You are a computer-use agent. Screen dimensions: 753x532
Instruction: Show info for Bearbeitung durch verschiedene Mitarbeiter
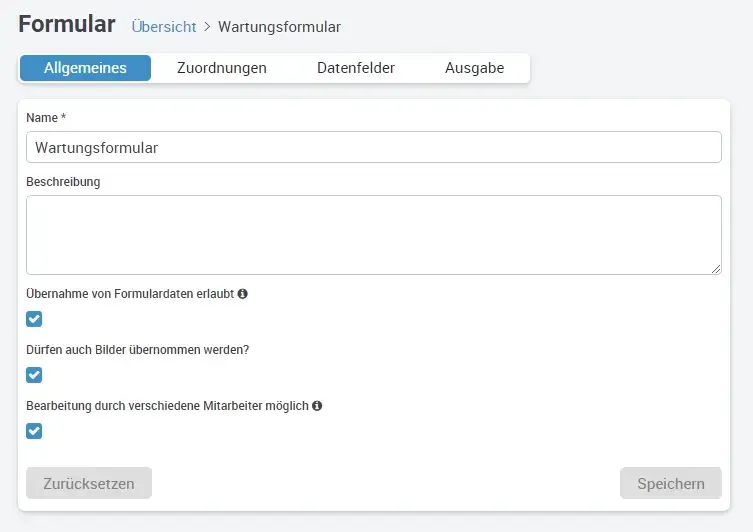317,406
